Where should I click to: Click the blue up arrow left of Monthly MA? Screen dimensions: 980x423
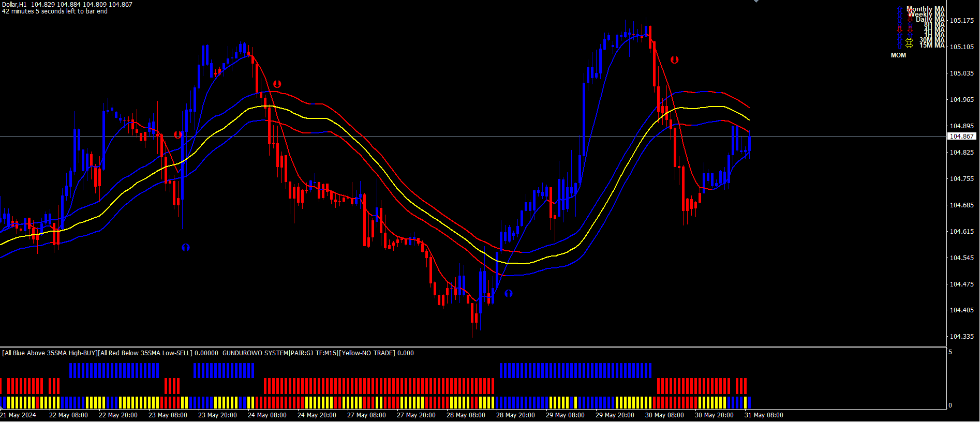[x=900, y=9]
